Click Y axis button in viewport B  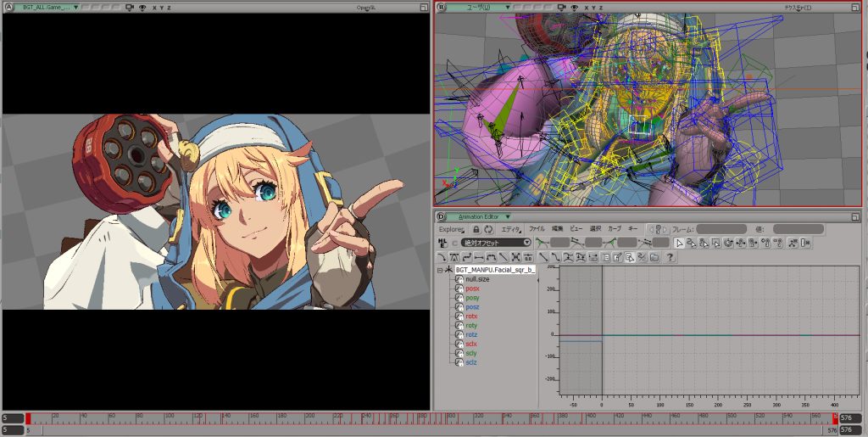click(593, 8)
